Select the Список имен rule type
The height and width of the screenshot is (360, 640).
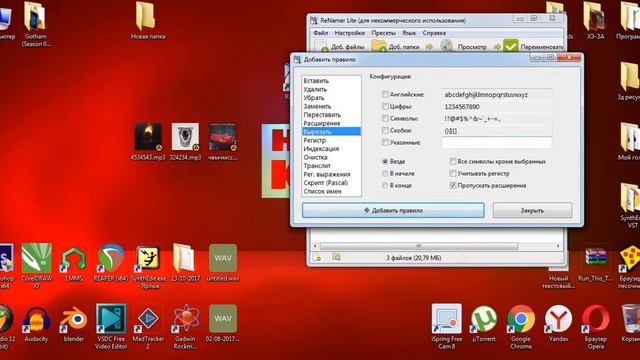(x=331, y=191)
